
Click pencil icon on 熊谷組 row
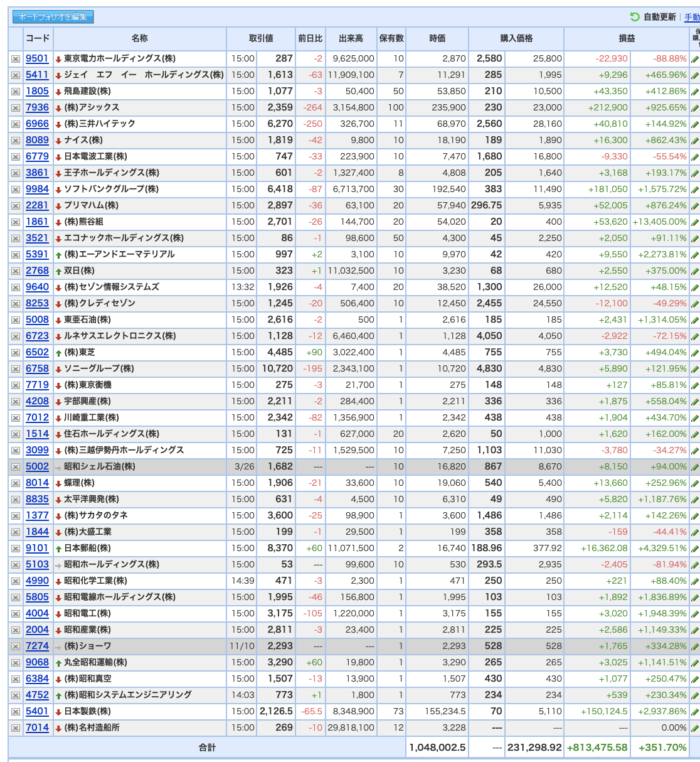click(x=695, y=222)
